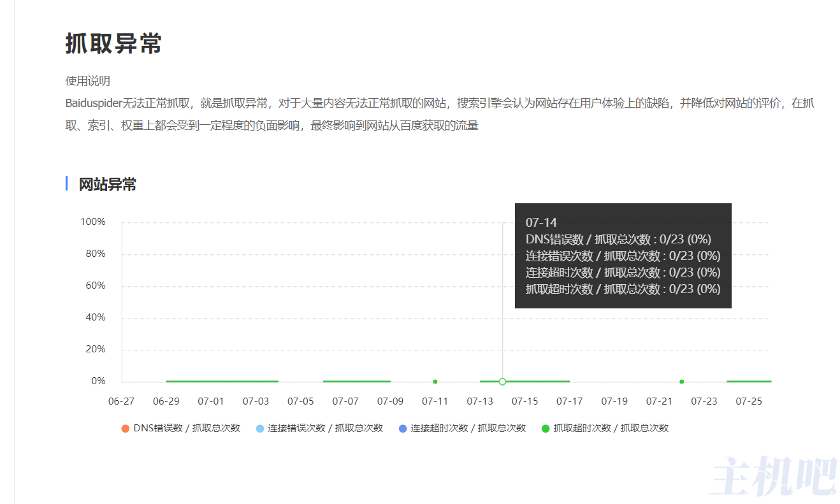Screen dimensions: 840x504
Task: Click the 07-25 x-axis date label
Action: (x=749, y=401)
